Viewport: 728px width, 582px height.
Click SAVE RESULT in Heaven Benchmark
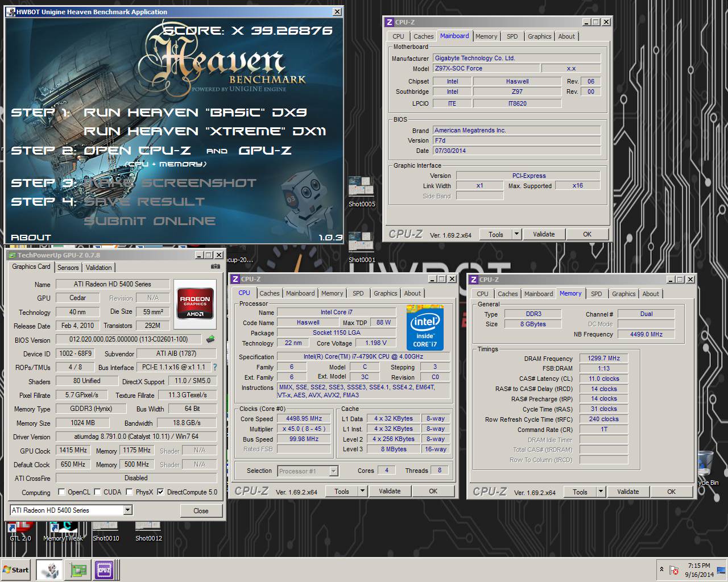point(144,202)
